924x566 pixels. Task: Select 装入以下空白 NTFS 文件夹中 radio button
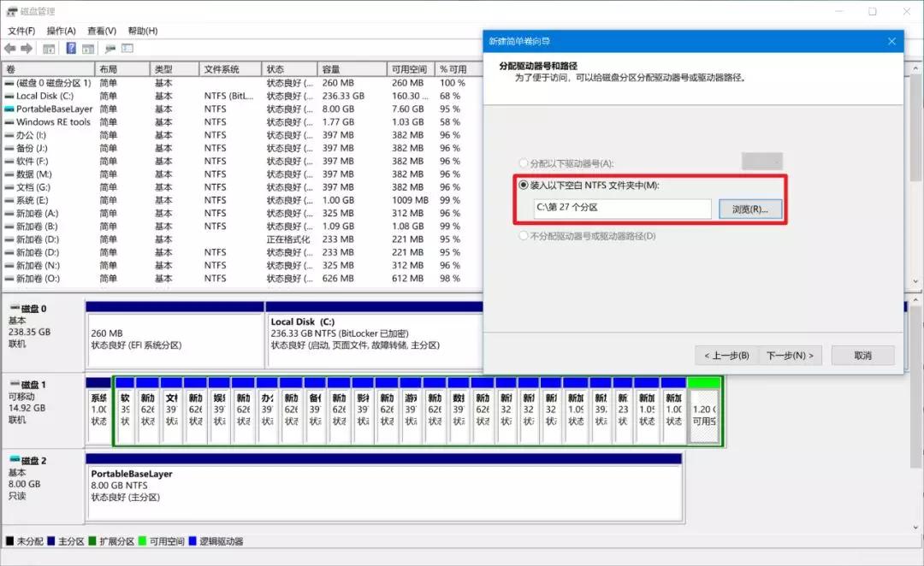pos(524,185)
